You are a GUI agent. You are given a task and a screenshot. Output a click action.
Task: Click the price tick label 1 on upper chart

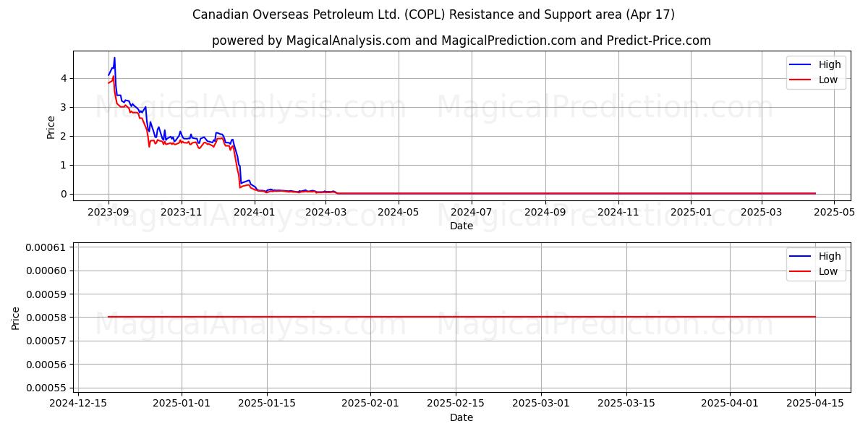(x=64, y=165)
